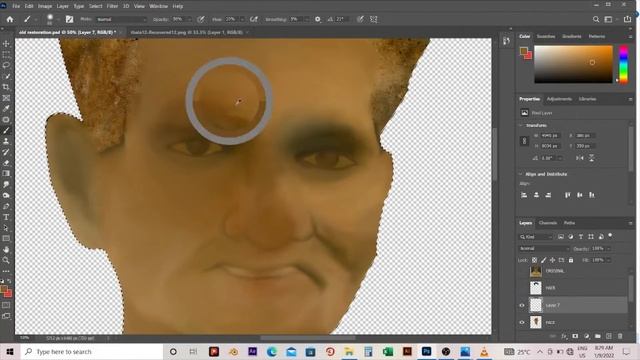Viewport: 640px width, 360px height.
Task: Click the flip vertical icon in Transform
Action: pyautogui.click(x=591, y=158)
